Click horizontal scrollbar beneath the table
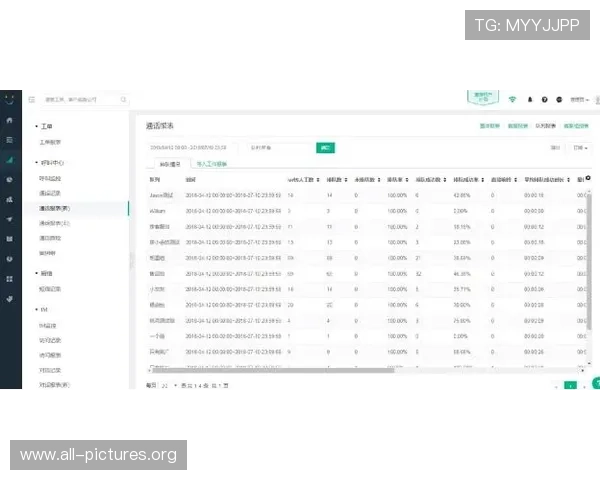The width and height of the screenshot is (600, 480). pyautogui.click(x=273, y=370)
